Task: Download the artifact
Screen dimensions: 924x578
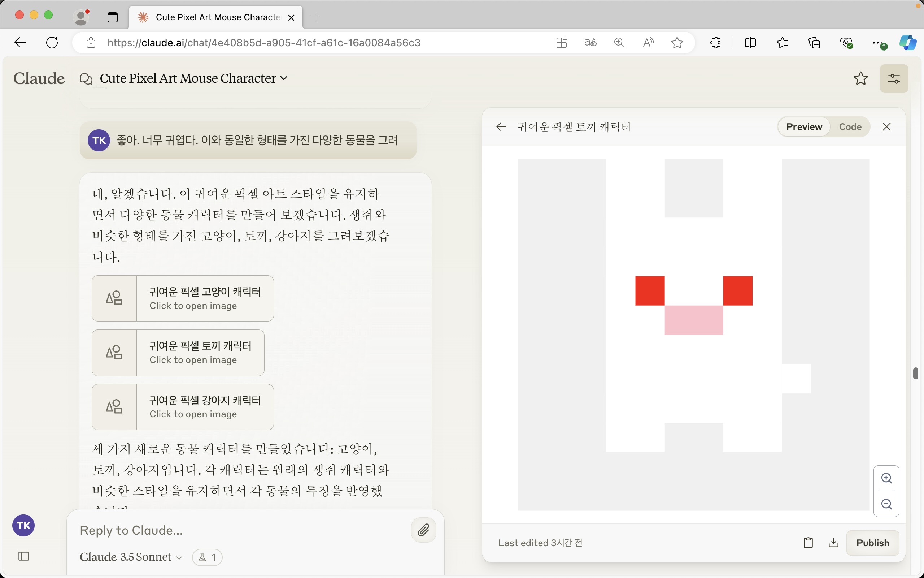Action: coord(833,543)
